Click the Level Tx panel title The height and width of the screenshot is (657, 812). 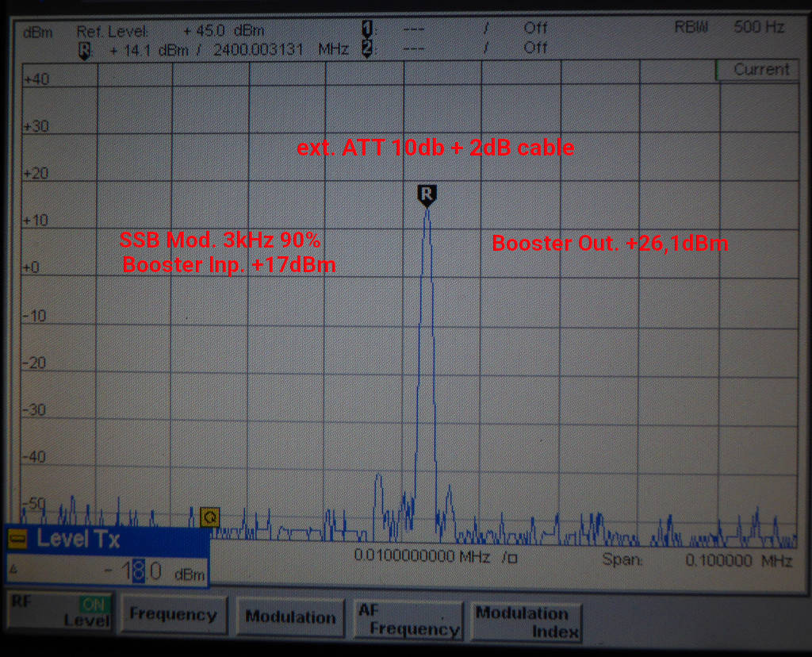79,539
